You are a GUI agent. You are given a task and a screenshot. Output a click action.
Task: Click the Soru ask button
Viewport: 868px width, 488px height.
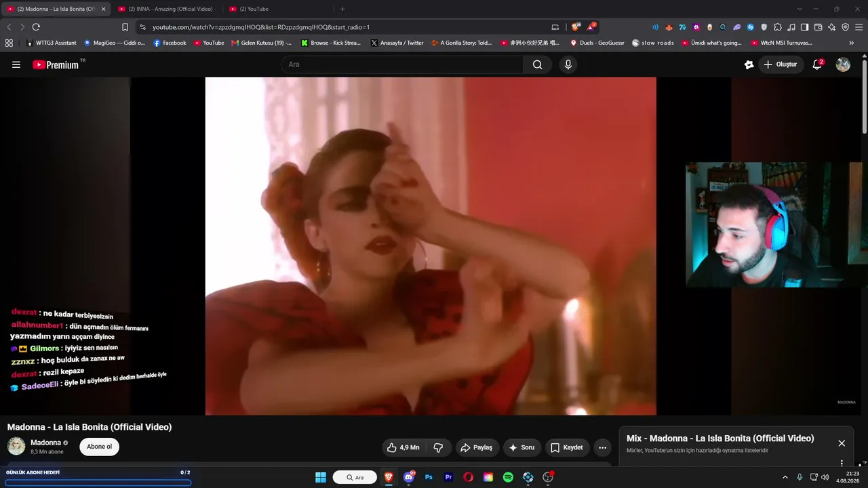pyautogui.click(x=521, y=447)
